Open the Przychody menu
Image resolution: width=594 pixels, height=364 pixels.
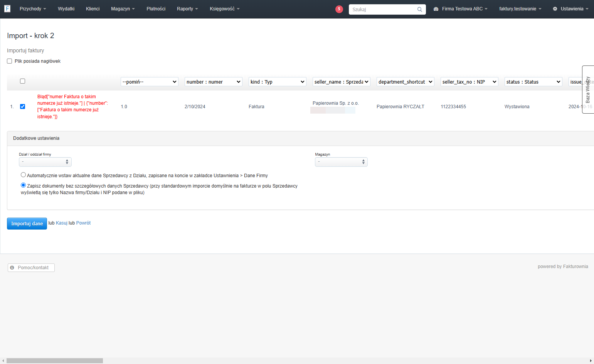(33, 9)
